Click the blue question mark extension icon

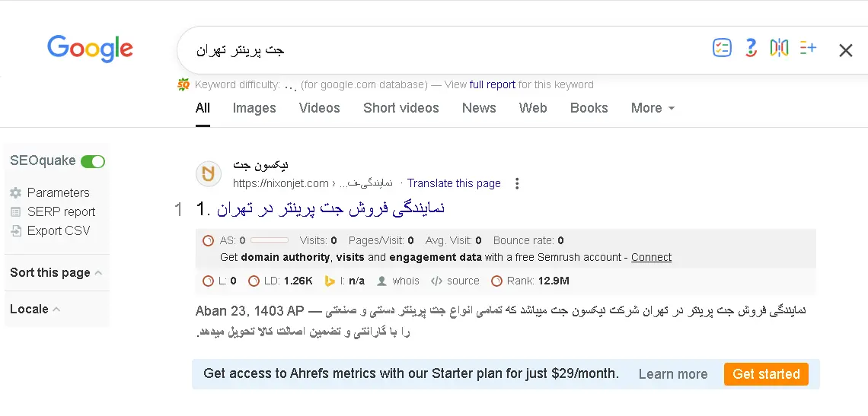click(x=751, y=48)
